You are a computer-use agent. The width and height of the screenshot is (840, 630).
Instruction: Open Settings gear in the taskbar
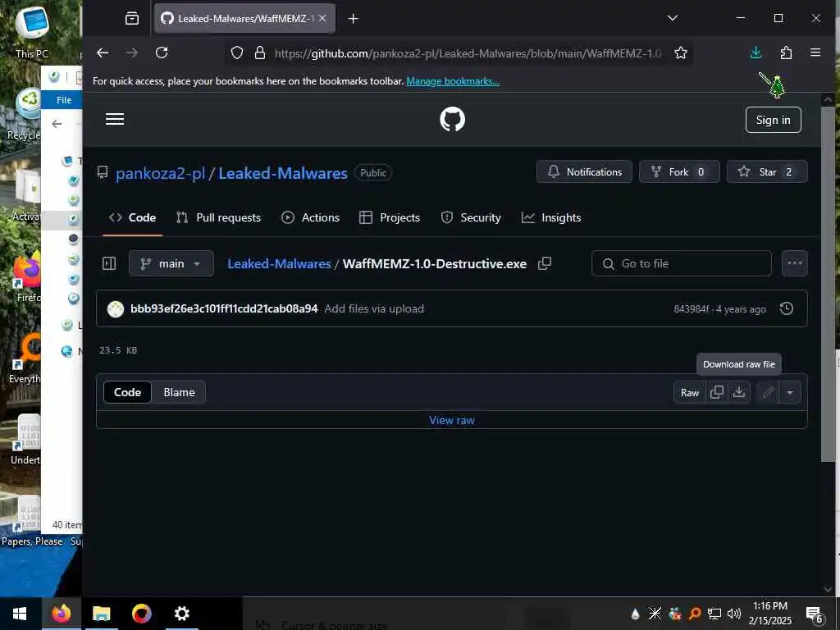click(x=182, y=614)
